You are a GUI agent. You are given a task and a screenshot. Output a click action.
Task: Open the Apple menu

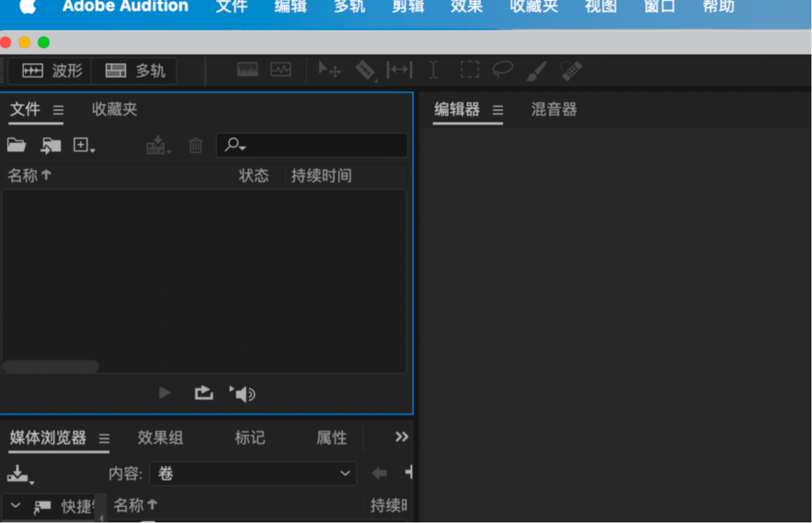coord(28,7)
